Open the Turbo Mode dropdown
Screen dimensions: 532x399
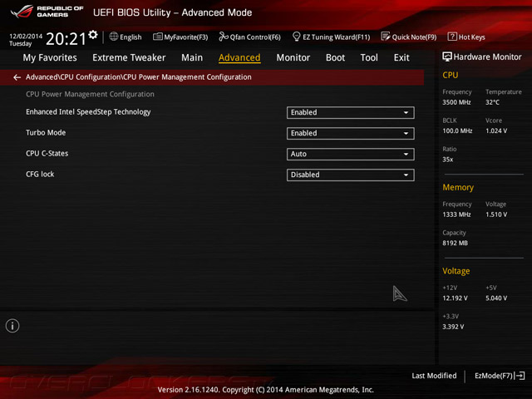coord(350,133)
